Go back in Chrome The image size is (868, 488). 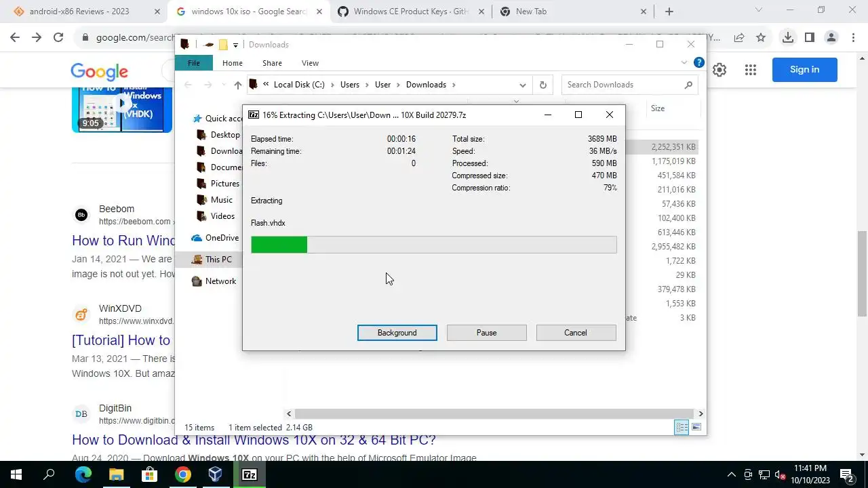[x=15, y=38]
